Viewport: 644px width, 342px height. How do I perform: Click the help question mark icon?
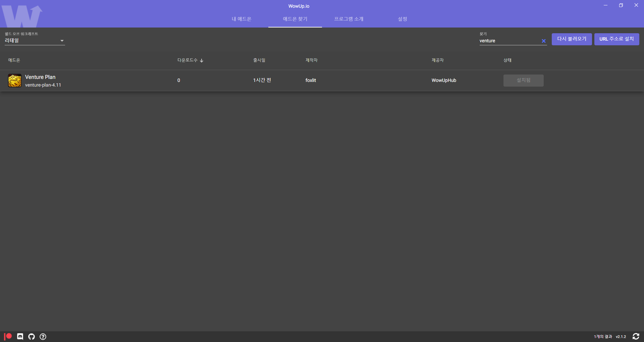(x=43, y=336)
